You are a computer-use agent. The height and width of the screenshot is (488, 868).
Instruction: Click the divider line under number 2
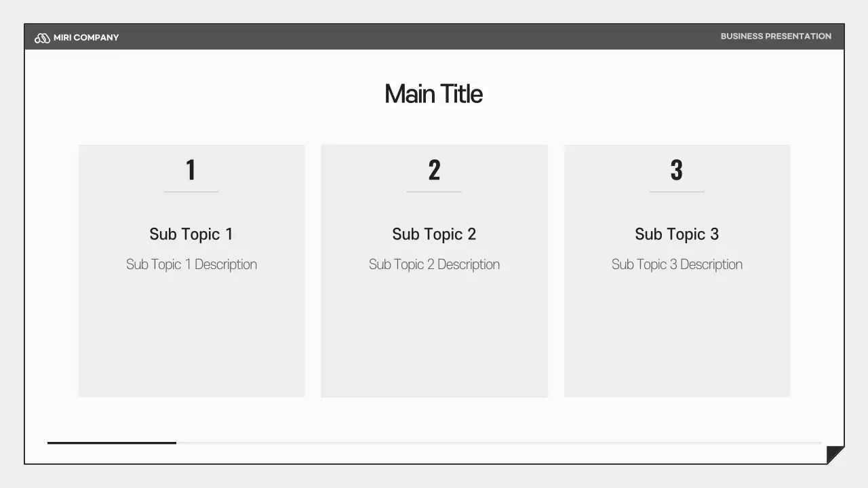tap(434, 192)
